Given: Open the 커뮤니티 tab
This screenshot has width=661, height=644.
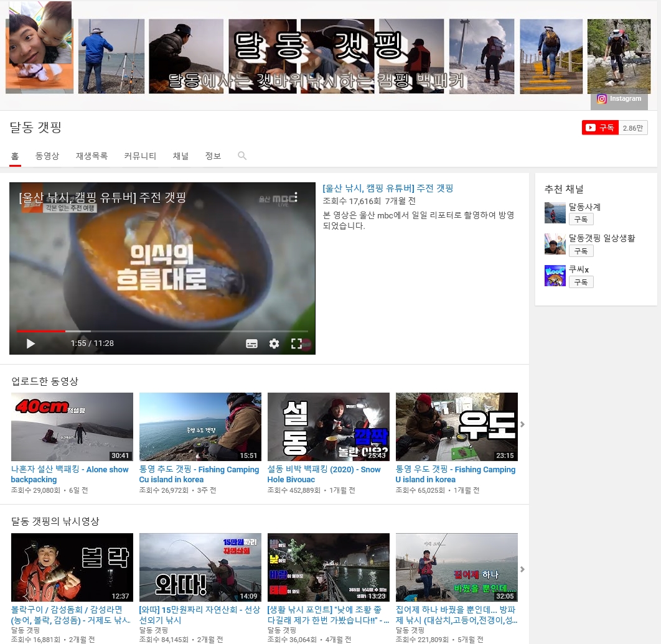Looking at the screenshot, I should tap(140, 156).
